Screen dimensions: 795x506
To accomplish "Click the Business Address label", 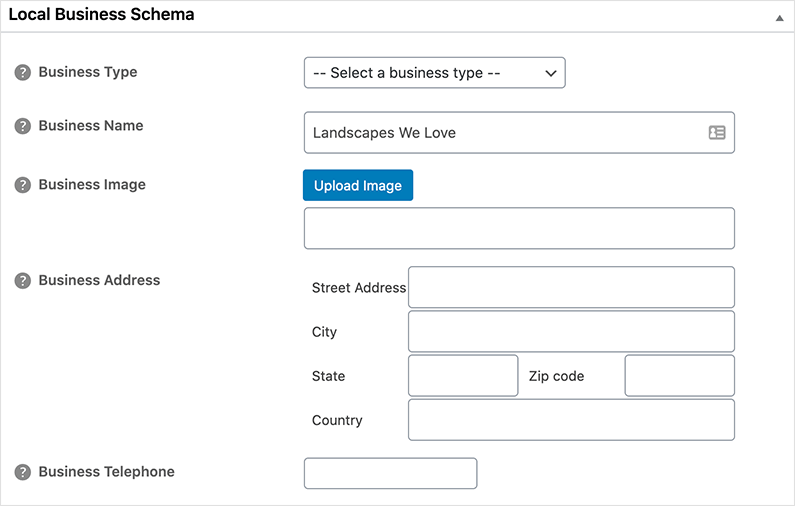I will (99, 280).
